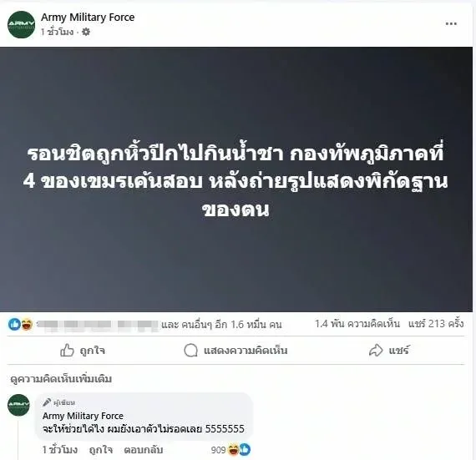Open the Army Military Force page name link

coord(88,18)
